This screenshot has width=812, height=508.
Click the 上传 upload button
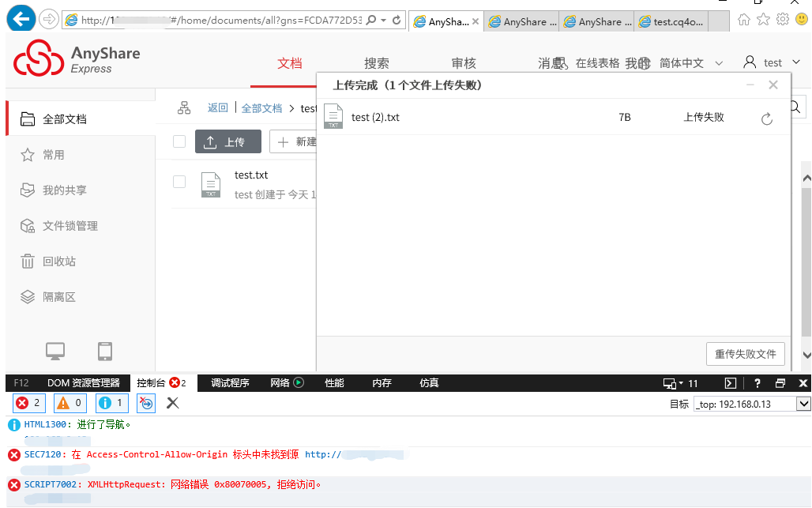click(228, 142)
